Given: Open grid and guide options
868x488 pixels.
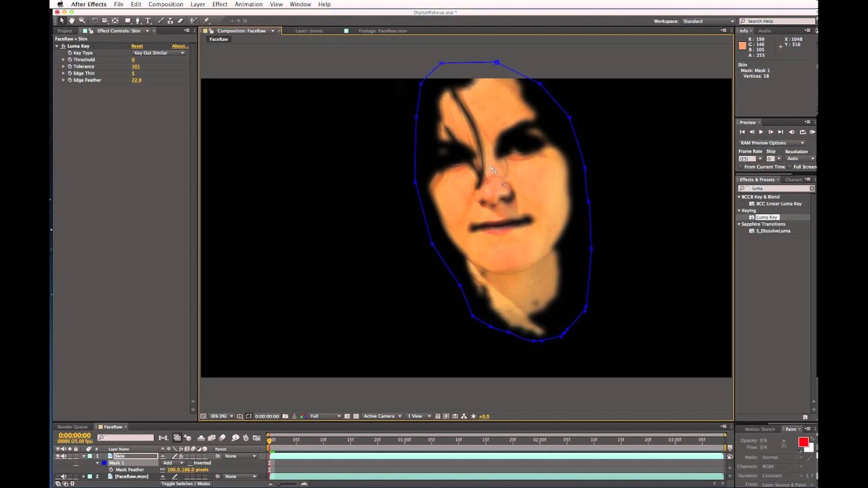Looking at the screenshot, I should (239, 416).
